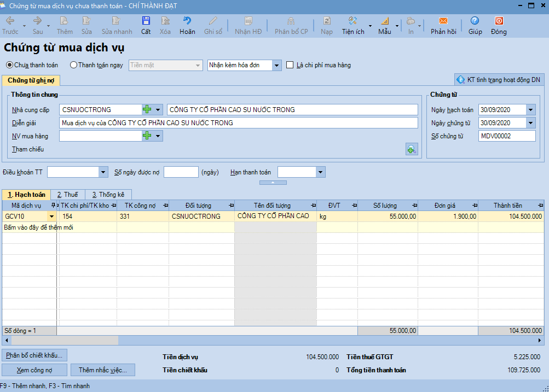Screen dimensions: 549x392
Task: Expand Điều khoản TT dropdown
Action: click(x=103, y=172)
